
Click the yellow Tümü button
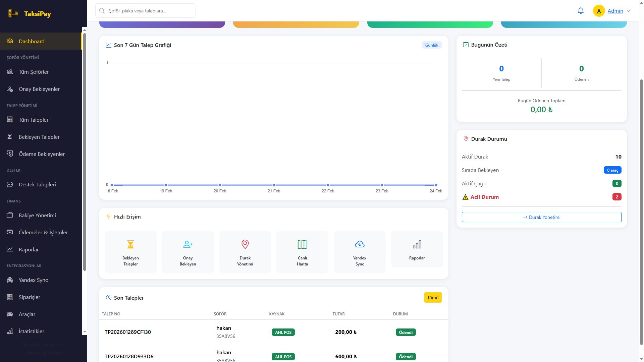(x=433, y=298)
